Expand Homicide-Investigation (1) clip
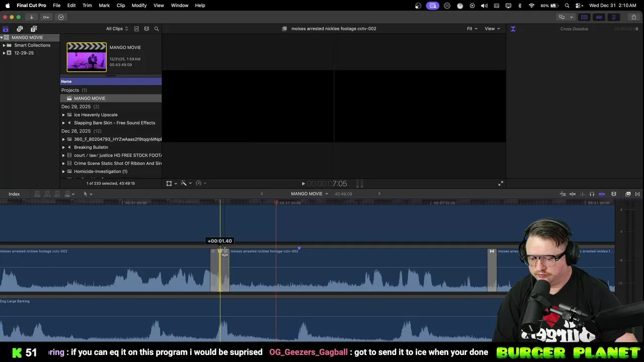Viewport: 644px width, 362px height. pos(63,171)
